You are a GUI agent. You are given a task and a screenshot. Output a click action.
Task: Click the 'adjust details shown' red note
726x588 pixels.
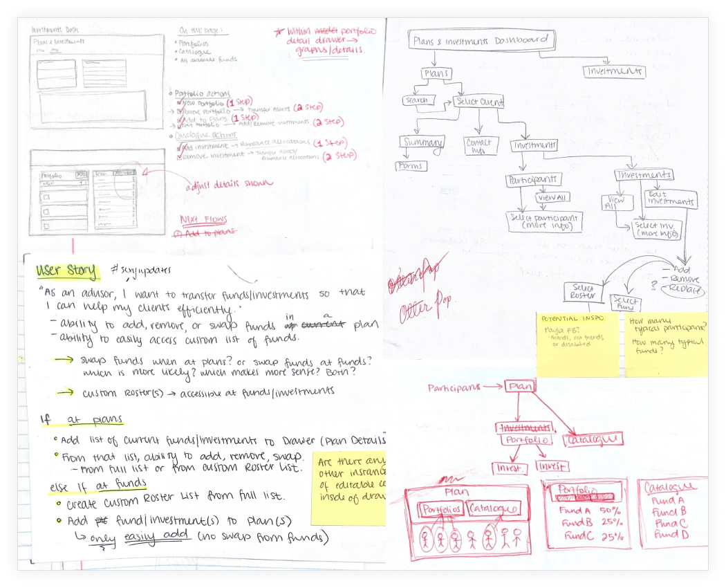[x=229, y=185]
